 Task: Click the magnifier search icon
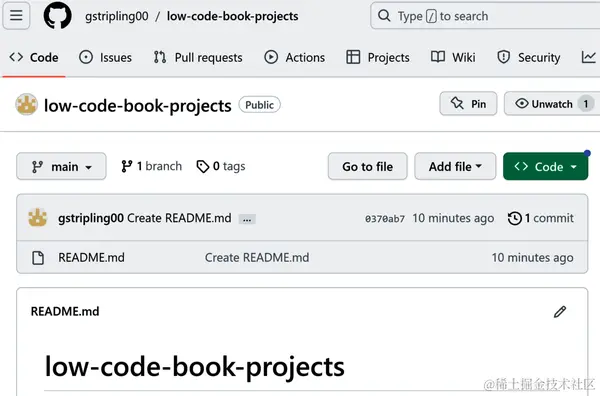coord(384,16)
